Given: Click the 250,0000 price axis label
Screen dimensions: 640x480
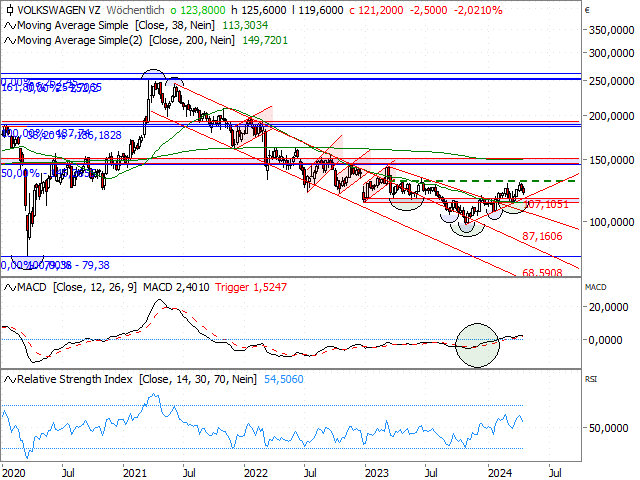Looking at the screenshot, I should (611, 81).
